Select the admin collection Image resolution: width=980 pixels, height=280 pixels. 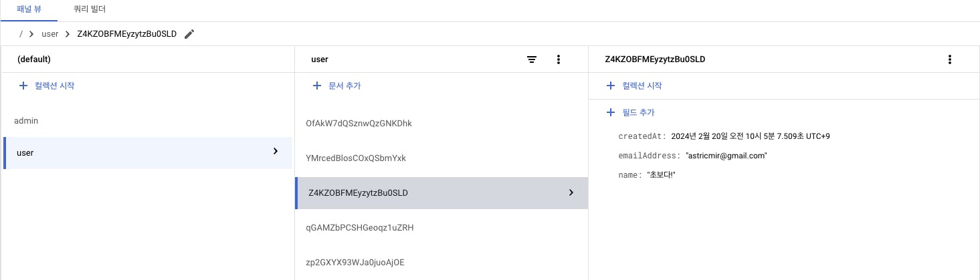[27, 121]
